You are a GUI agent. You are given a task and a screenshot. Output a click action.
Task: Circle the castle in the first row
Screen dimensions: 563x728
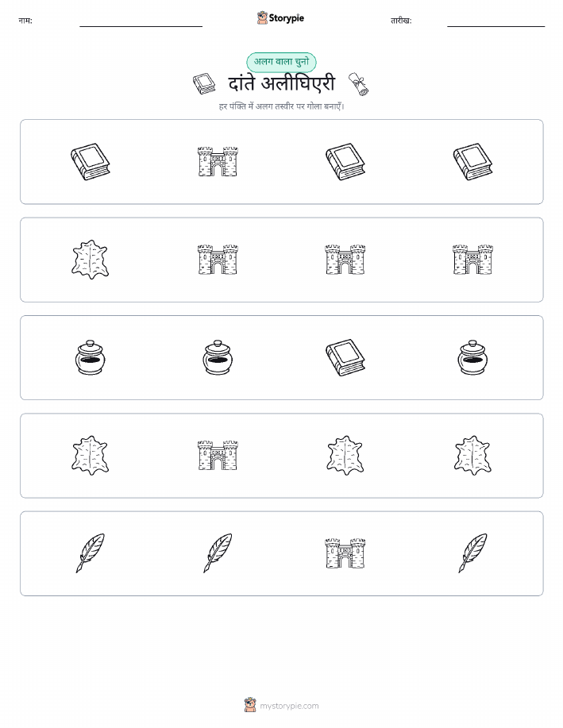click(x=218, y=162)
